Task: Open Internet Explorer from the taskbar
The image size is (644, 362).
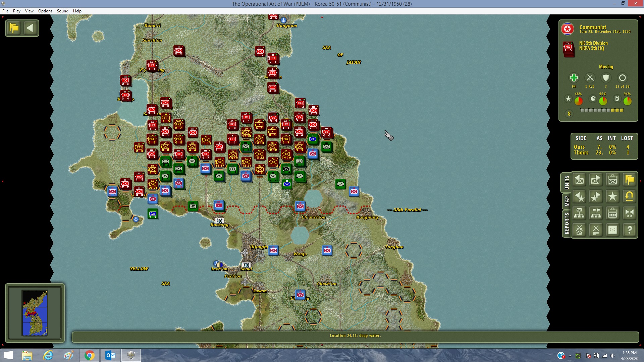Action: [48, 355]
